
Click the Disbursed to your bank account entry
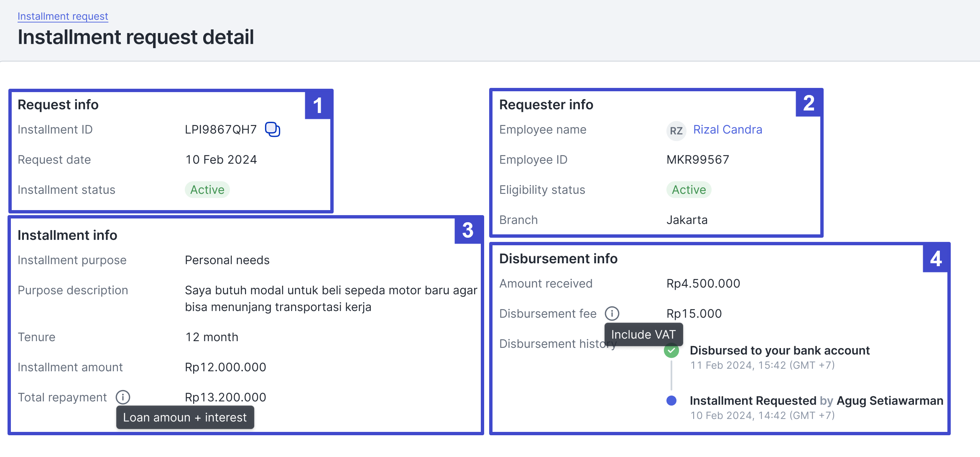click(x=779, y=351)
